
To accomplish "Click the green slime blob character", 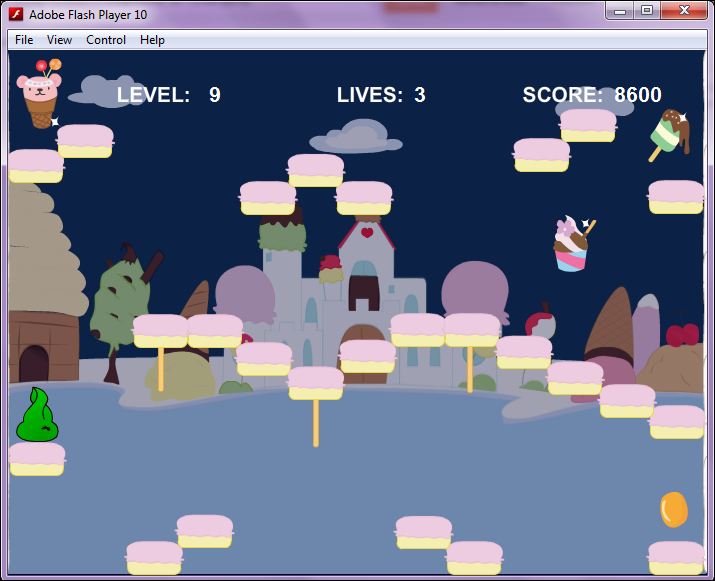I will point(37,415).
